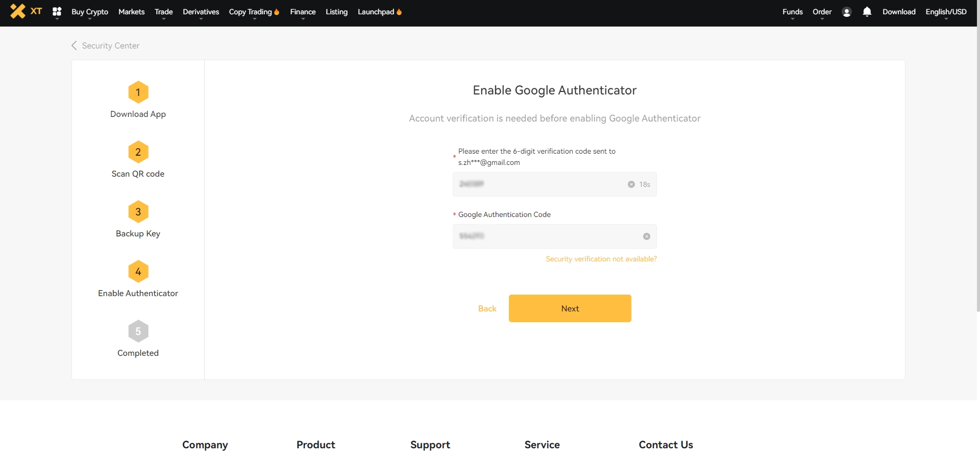Image resolution: width=980 pixels, height=458 pixels.
Task: Click the flame icon next to Launchpad
Action: (x=399, y=12)
